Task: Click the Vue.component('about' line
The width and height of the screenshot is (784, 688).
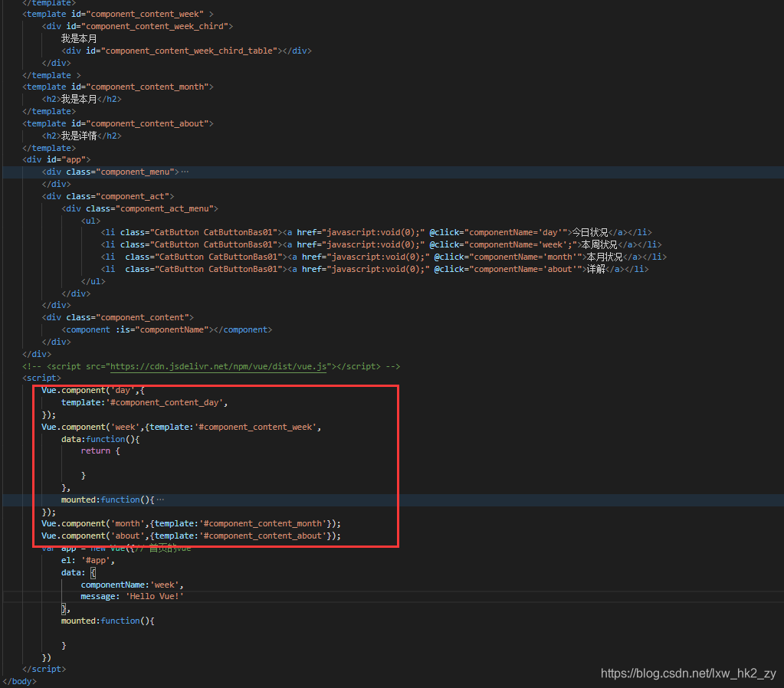Action: click(191, 536)
